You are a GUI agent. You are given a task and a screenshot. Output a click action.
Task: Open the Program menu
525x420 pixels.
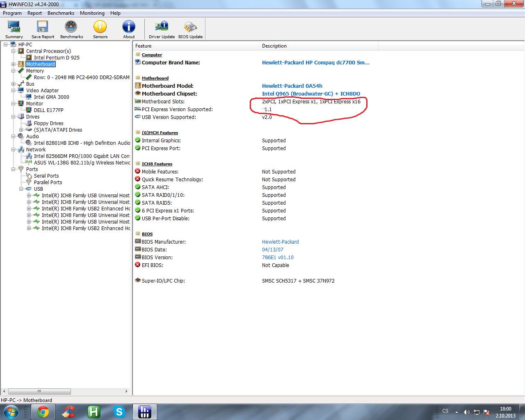[12, 13]
